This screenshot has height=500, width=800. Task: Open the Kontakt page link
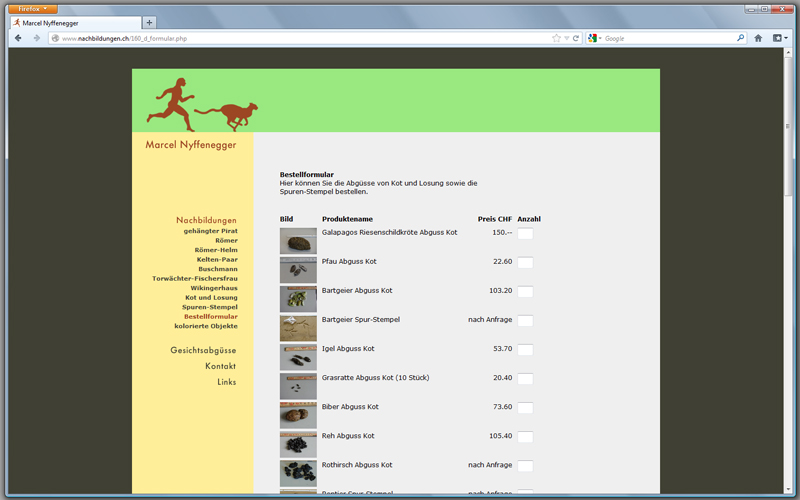click(220, 366)
